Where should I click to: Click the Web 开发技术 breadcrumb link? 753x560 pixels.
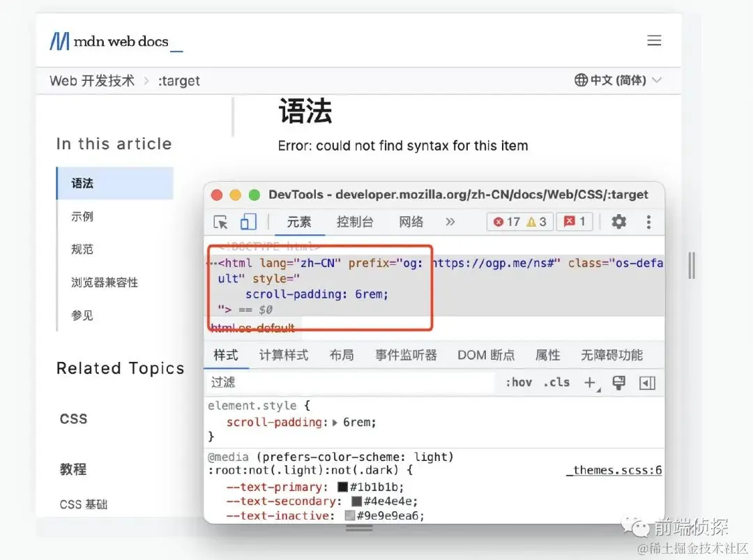92,81
